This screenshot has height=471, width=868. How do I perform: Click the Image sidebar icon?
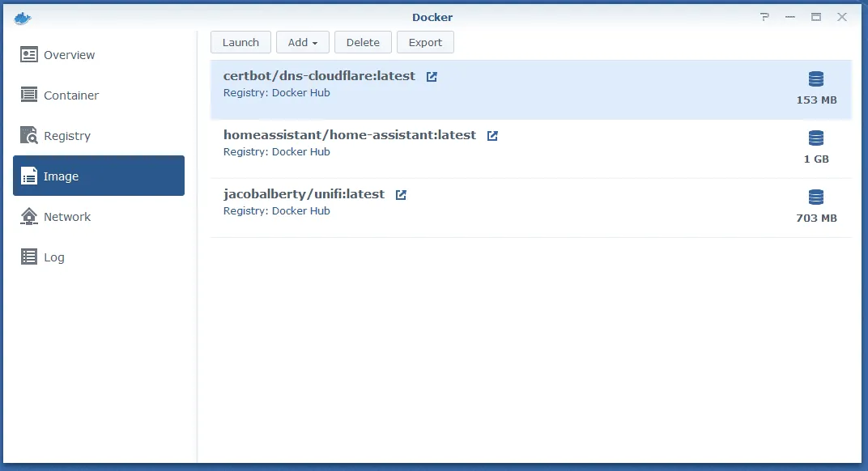[29, 176]
